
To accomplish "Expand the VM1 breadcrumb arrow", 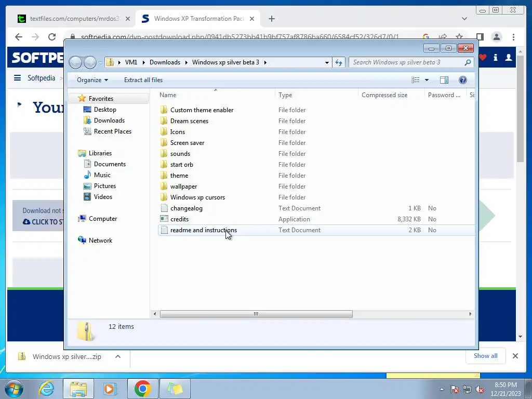I will pos(143,62).
